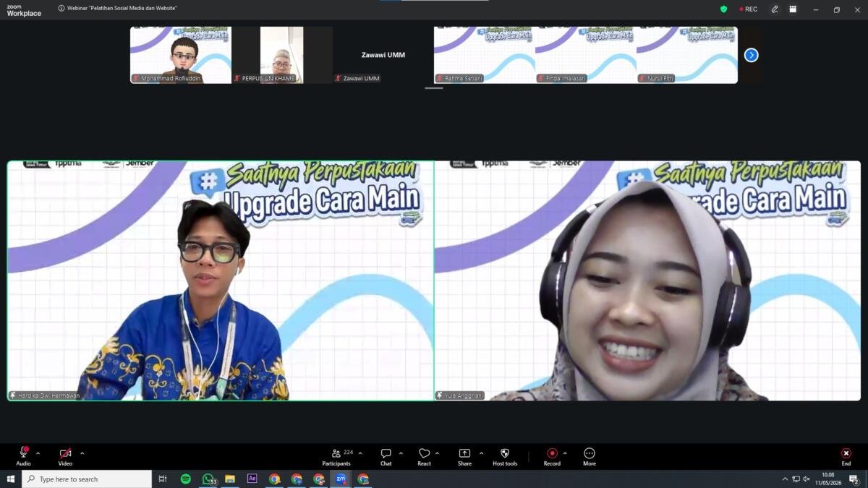The width and height of the screenshot is (868, 488).
Task: Toggle the Record button
Action: [x=552, y=456]
